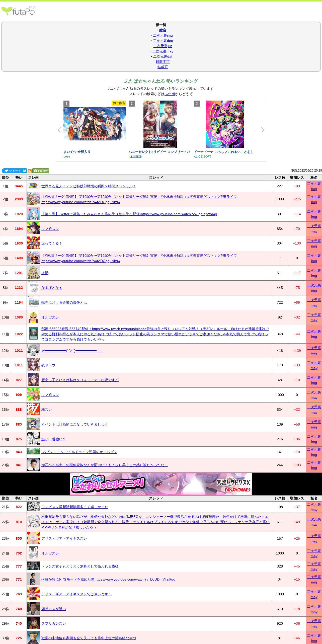322x644 pixels.
Task: Open the なるほどなぁ thread
Action: (52, 288)
